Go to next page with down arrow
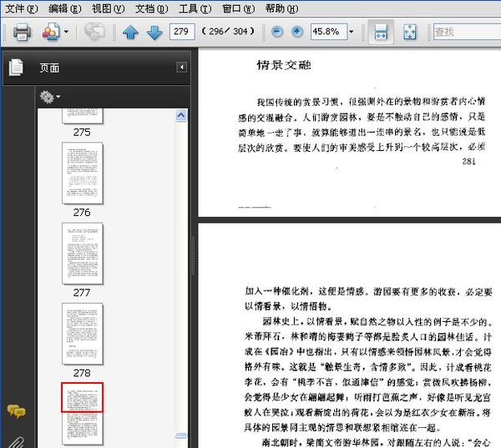501x448 pixels. (x=154, y=33)
